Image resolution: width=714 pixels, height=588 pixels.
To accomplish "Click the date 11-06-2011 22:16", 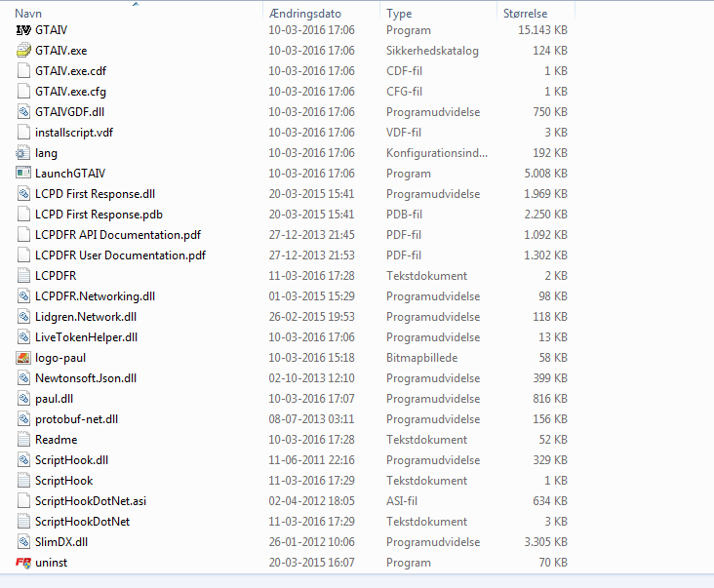I will (311, 460).
